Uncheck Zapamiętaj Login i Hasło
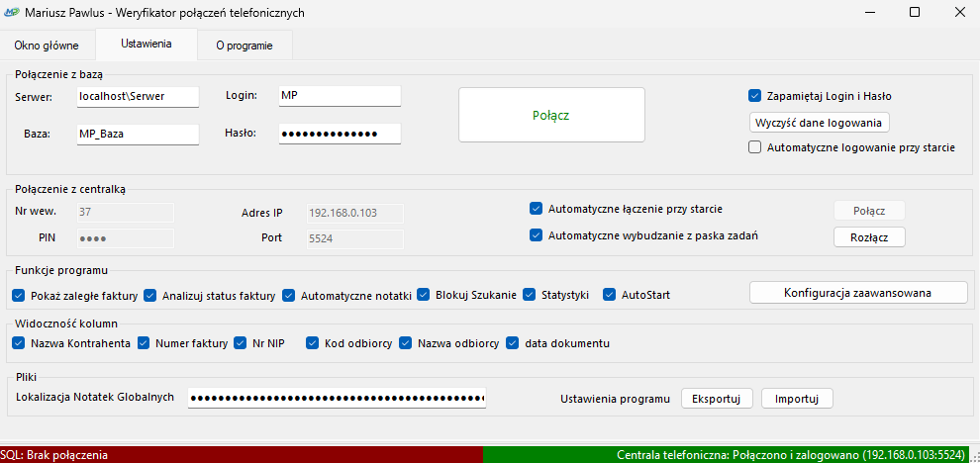The width and height of the screenshot is (980, 463). 755,96
